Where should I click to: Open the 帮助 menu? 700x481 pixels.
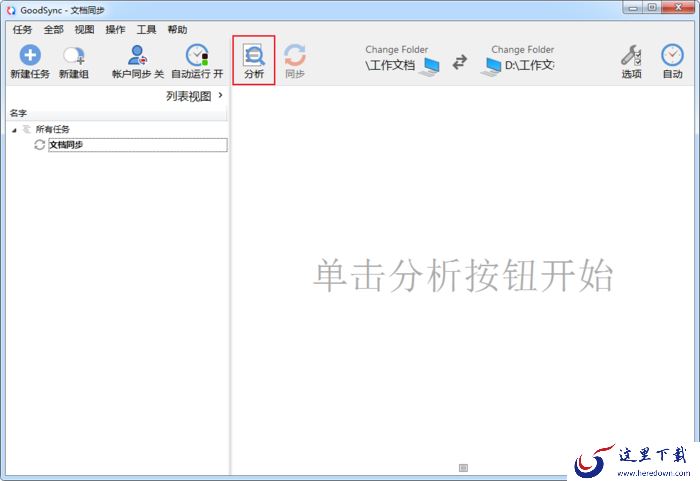tap(177, 29)
